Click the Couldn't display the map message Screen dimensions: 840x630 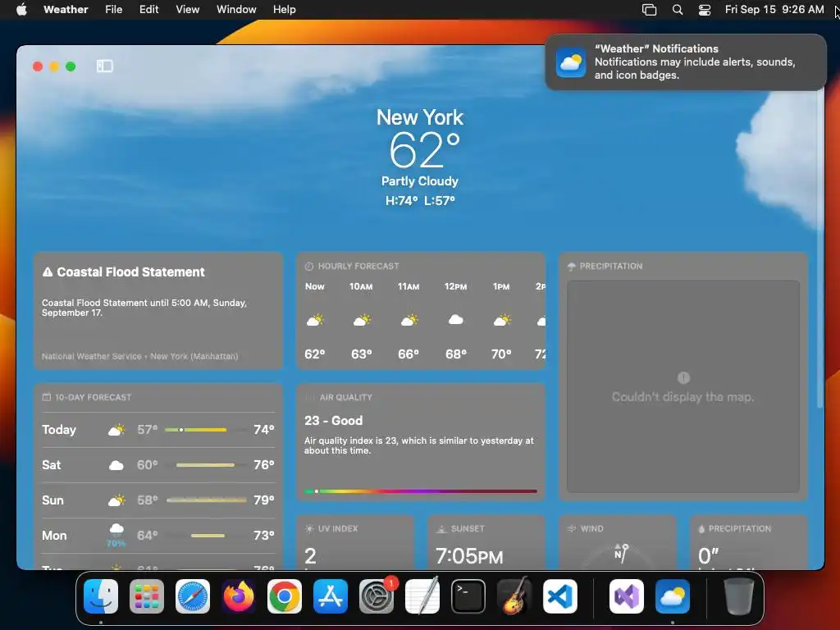[683, 397]
